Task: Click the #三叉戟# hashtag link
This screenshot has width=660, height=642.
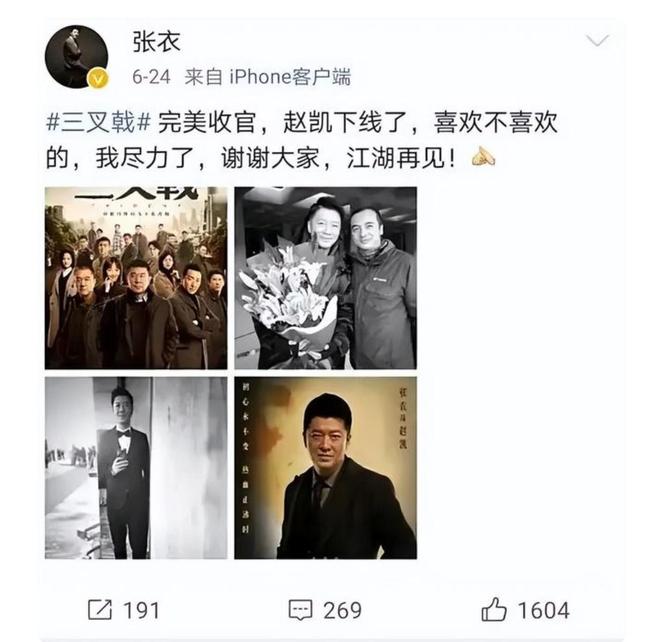Action: click(98, 123)
